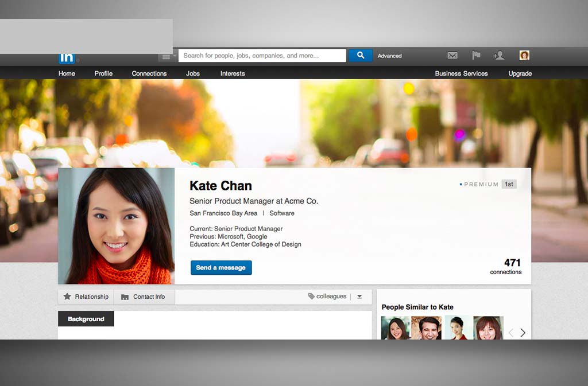Open the Connections menu item
This screenshot has width=588, height=386.
pos(149,73)
